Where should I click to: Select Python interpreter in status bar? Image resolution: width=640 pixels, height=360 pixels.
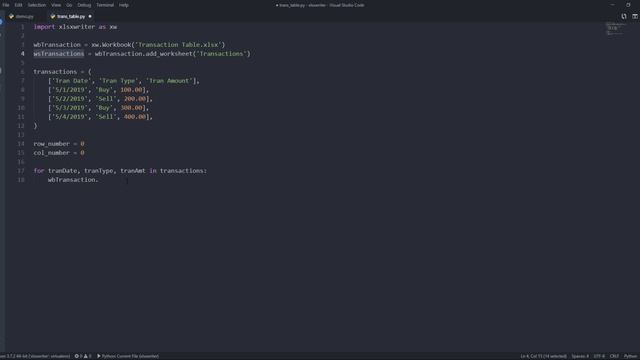click(35, 356)
